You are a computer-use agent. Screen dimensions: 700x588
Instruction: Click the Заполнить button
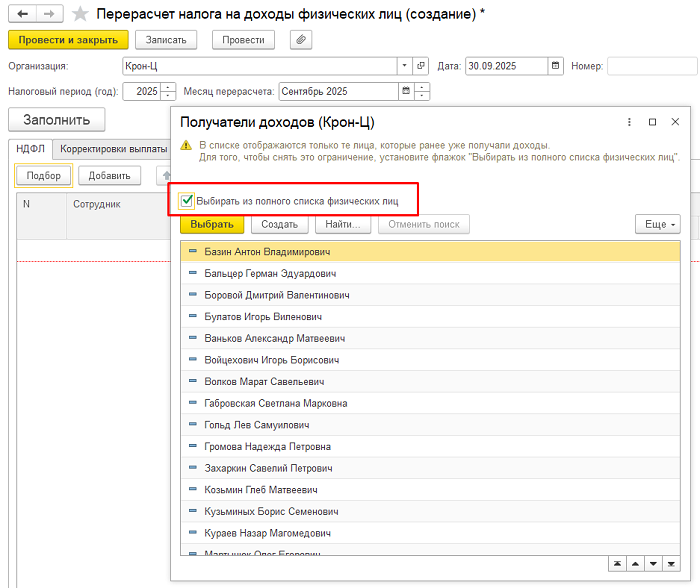56,120
